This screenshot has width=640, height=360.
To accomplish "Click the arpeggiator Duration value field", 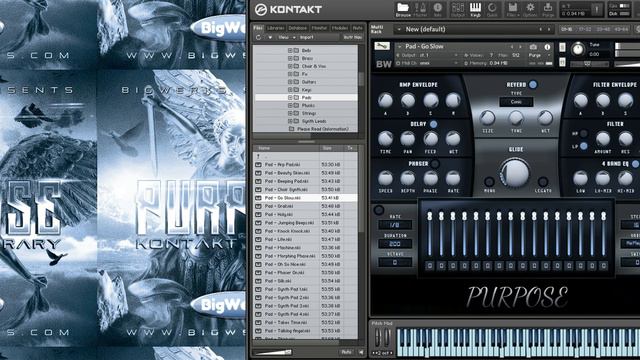I will pyautogui.click(x=395, y=244).
